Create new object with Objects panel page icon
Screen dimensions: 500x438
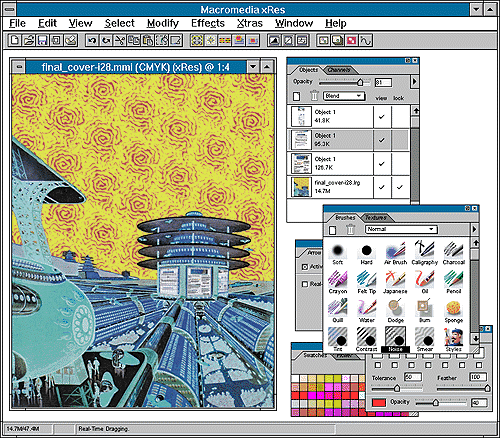pyautogui.click(x=296, y=96)
